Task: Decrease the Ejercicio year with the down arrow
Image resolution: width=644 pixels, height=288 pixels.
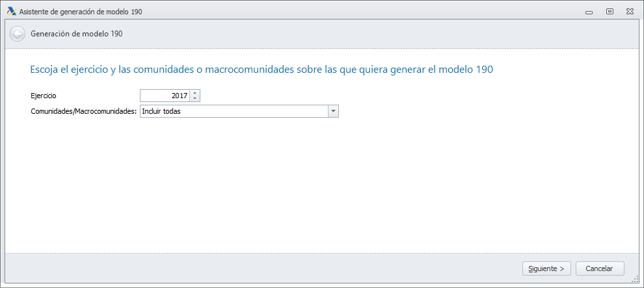Action: point(195,98)
